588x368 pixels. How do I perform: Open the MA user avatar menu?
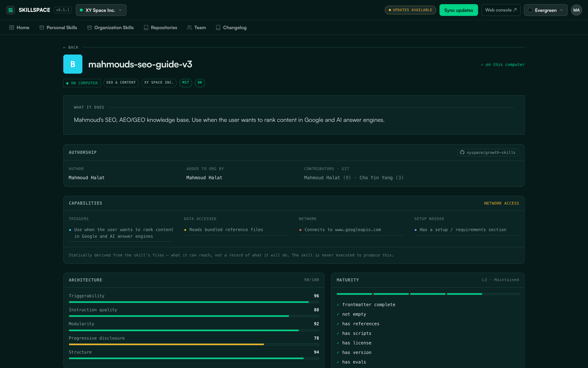click(577, 10)
